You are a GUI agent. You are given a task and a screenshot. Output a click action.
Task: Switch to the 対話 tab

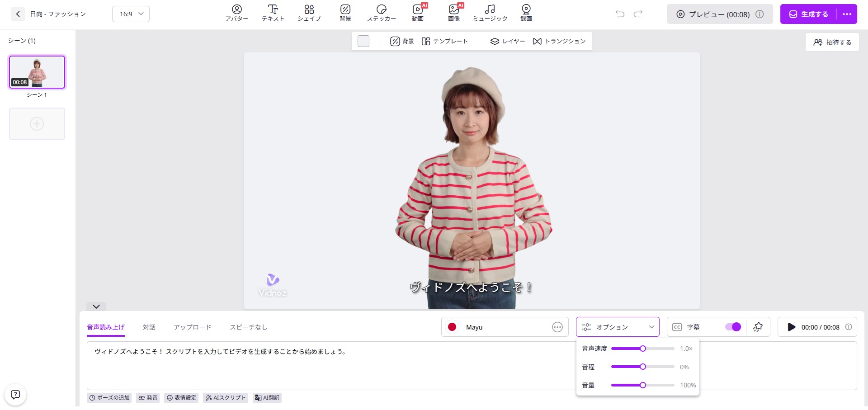coord(149,327)
